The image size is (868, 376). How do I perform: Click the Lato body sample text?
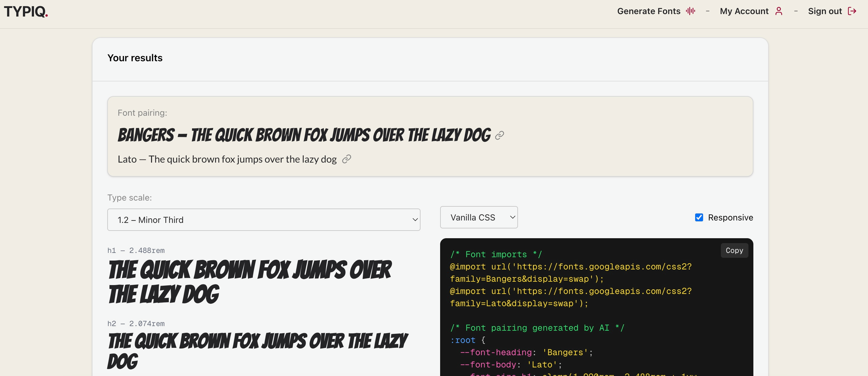pyautogui.click(x=227, y=159)
